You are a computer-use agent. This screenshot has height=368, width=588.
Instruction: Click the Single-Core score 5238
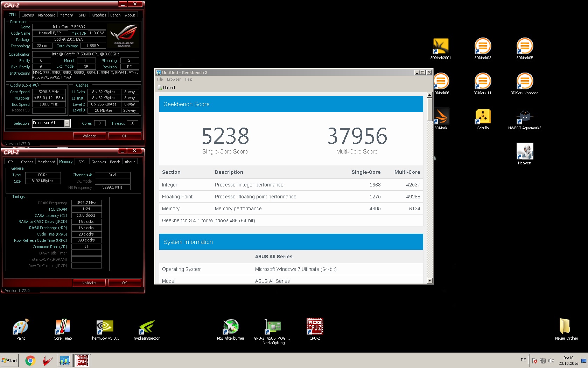click(x=225, y=136)
